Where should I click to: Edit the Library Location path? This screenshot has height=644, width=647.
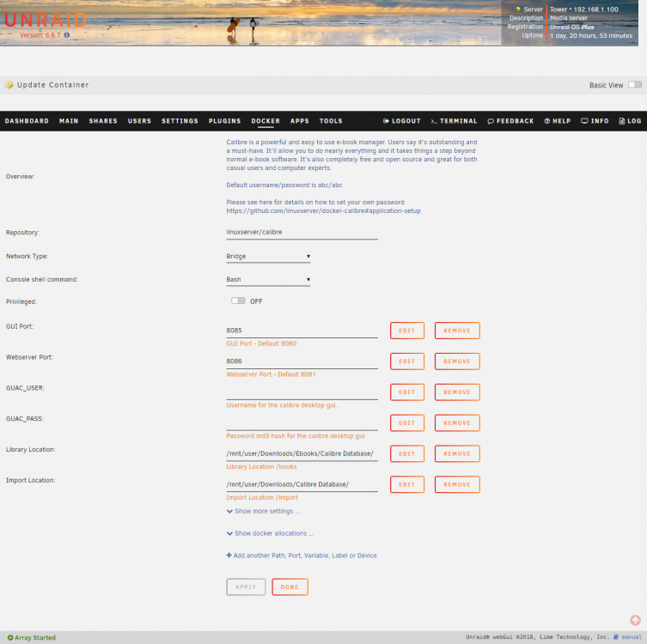(407, 454)
